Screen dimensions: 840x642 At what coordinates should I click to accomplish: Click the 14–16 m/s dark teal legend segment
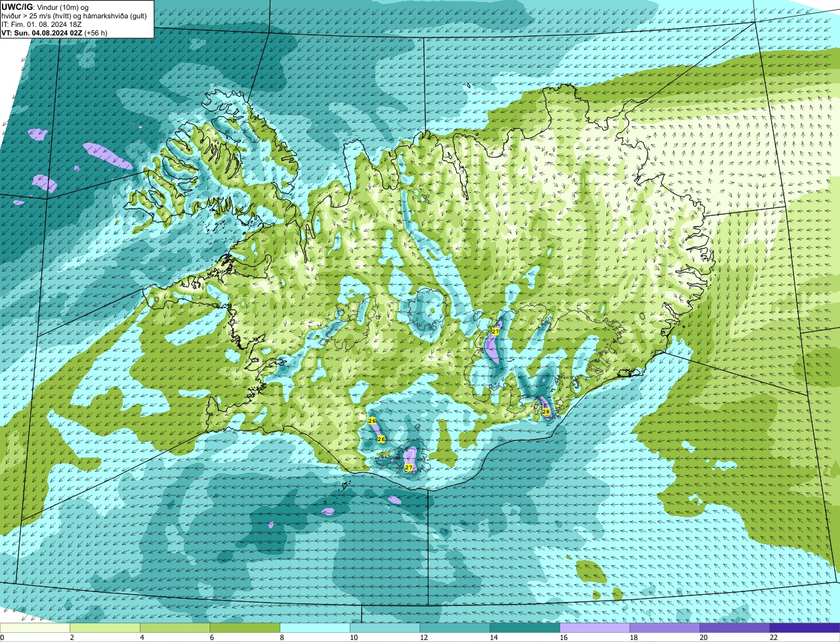(x=525, y=628)
